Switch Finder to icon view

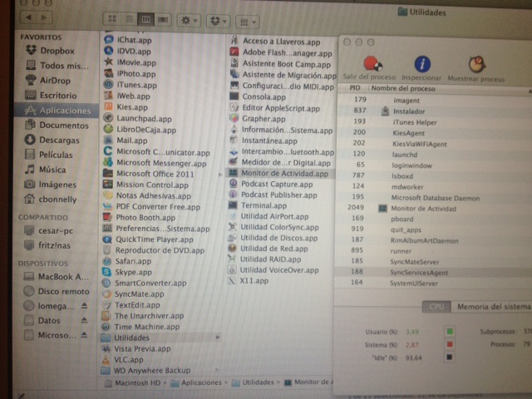[112, 19]
